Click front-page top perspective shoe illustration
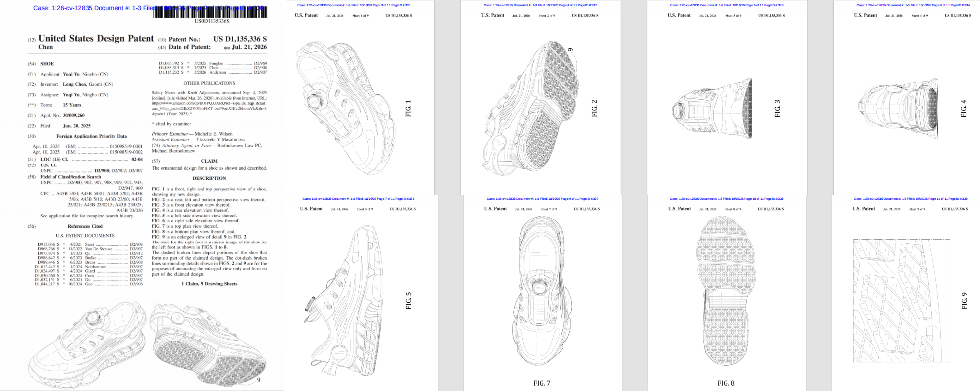The height and width of the screenshot is (391, 980). point(87,344)
